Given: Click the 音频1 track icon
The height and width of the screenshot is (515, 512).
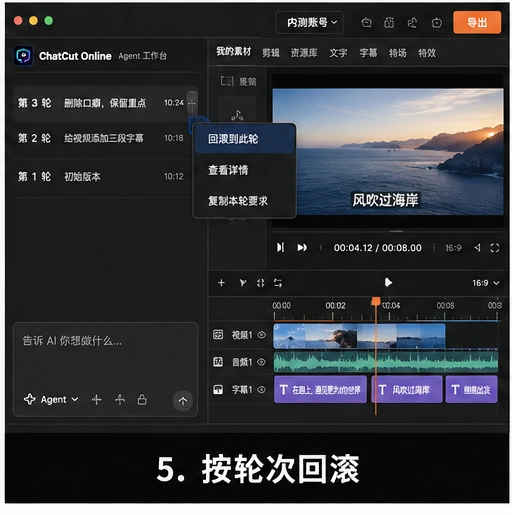Looking at the screenshot, I should (218, 362).
